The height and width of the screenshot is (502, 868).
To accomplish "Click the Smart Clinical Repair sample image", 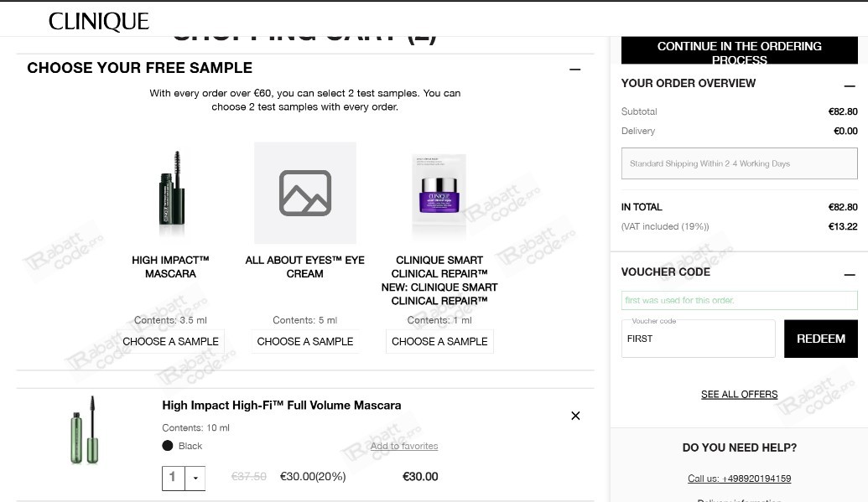I will click(439, 194).
